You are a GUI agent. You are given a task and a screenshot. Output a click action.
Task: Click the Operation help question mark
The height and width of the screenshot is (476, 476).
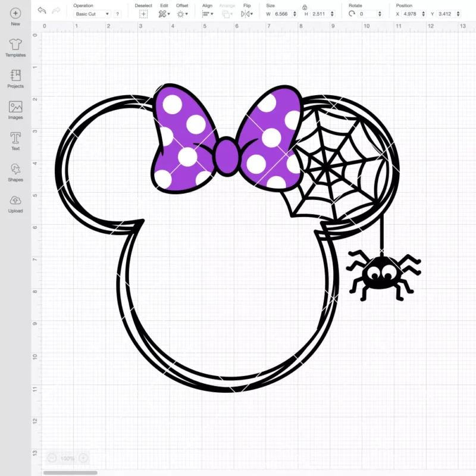click(117, 14)
